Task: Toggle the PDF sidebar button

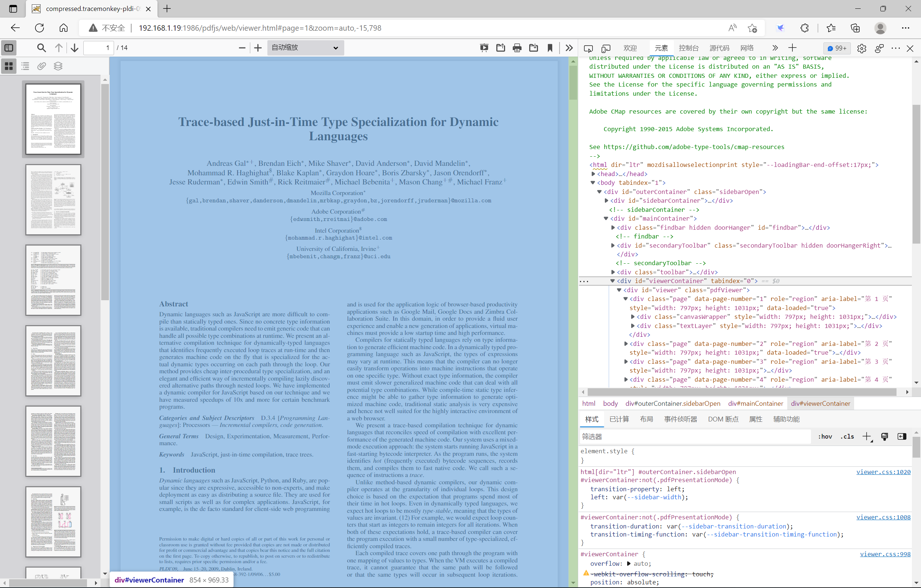Action: pos(9,48)
